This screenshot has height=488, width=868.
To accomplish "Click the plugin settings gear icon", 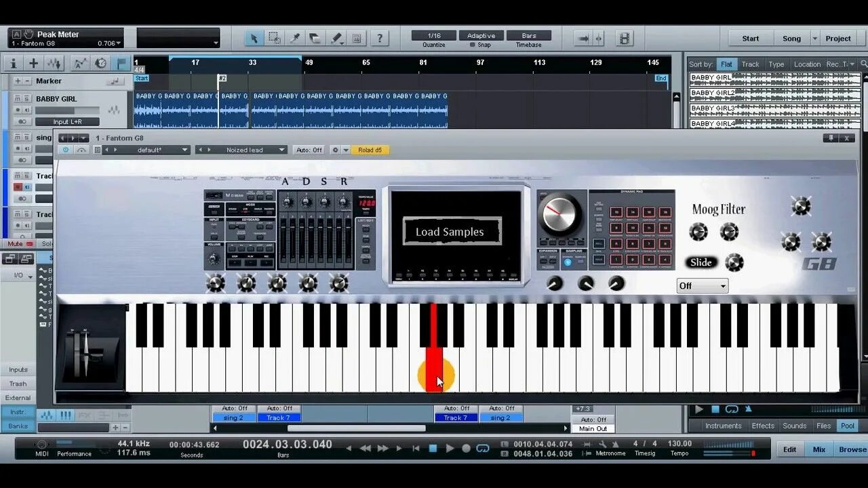I will [x=335, y=150].
